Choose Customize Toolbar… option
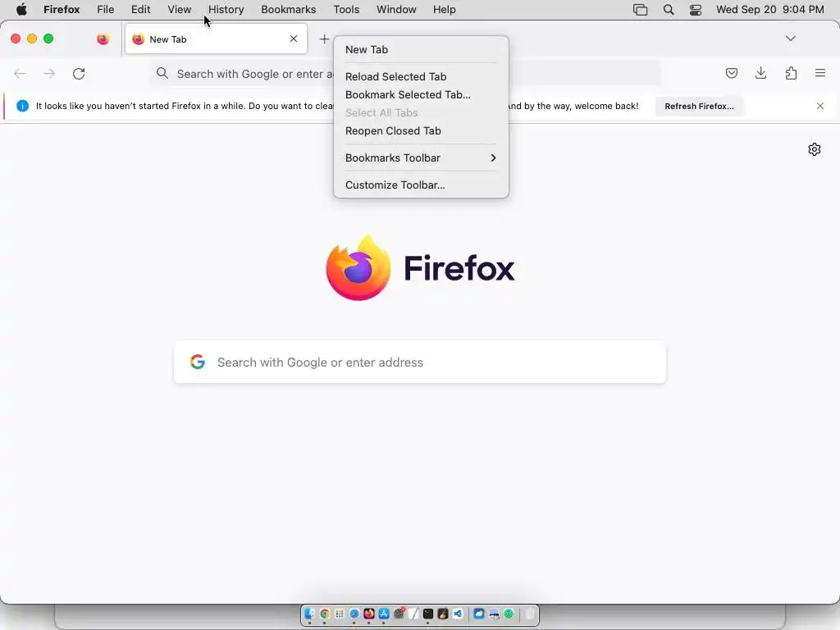Image resolution: width=840 pixels, height=630 pixels. point(421,185)
